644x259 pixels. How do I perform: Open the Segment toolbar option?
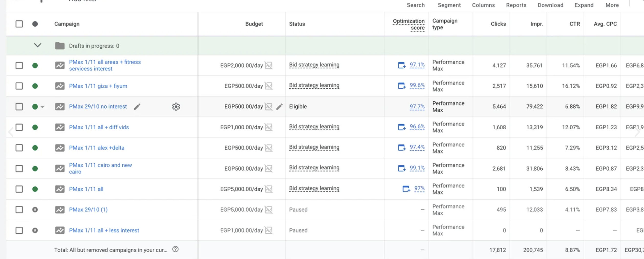pyautogui.click(x=449, y=5)
